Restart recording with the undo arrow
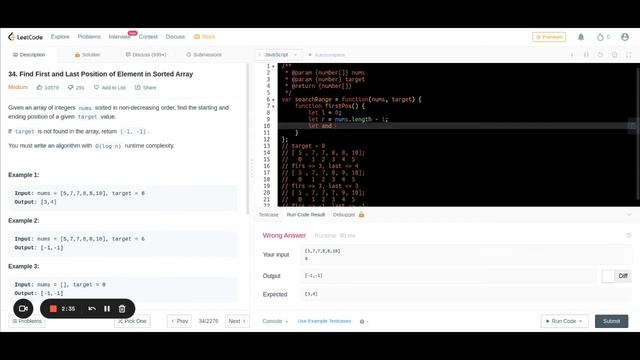The width and height of the screenshot is (640, 360). 92,309
